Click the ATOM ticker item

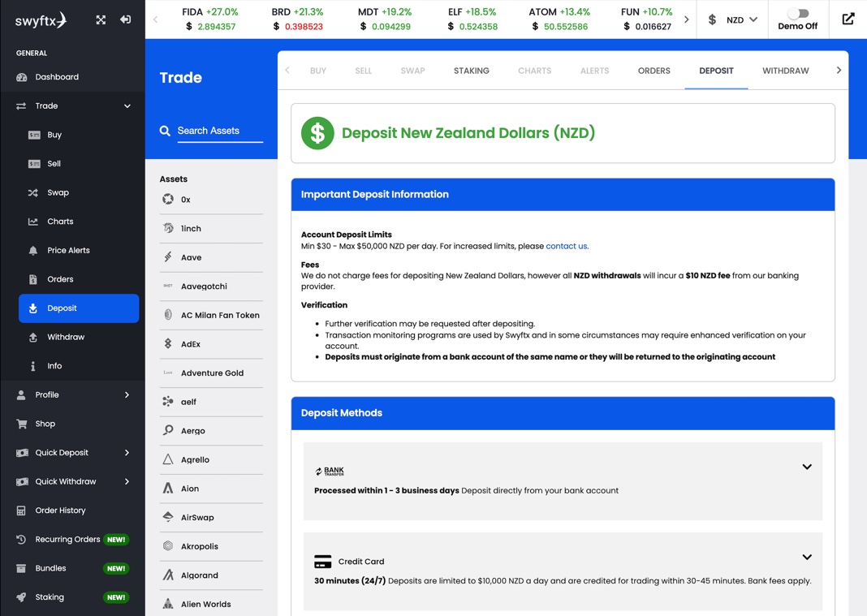[559, 19]
